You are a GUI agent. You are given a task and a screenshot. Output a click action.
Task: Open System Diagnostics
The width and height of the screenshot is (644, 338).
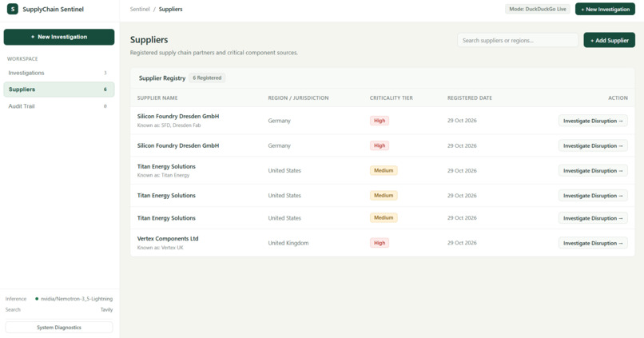point(59,328)
